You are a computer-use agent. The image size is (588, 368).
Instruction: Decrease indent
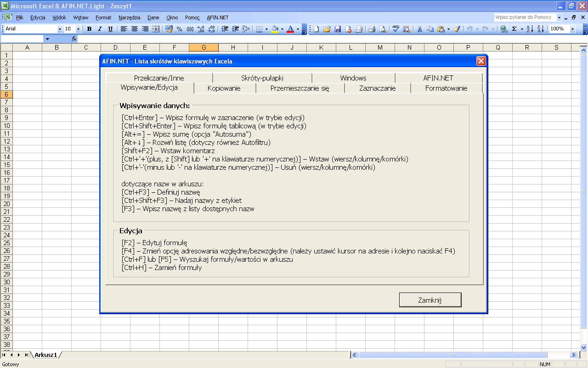tap(225, 29)
